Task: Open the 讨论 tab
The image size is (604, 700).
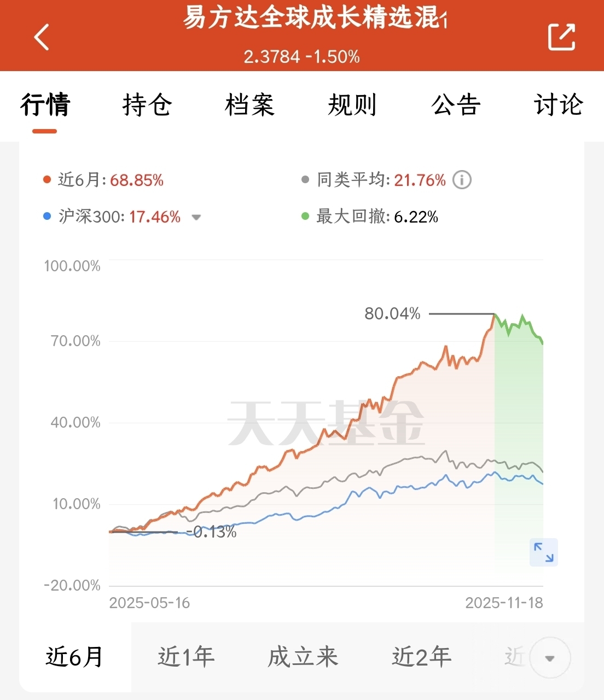Action: (559, 104)
